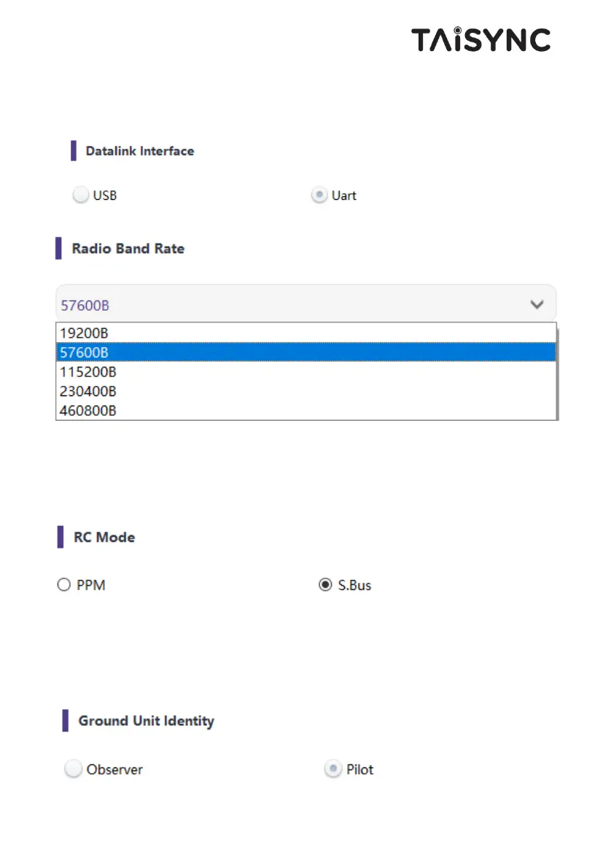Choose Uart as the datalink interface

(319, 195)
